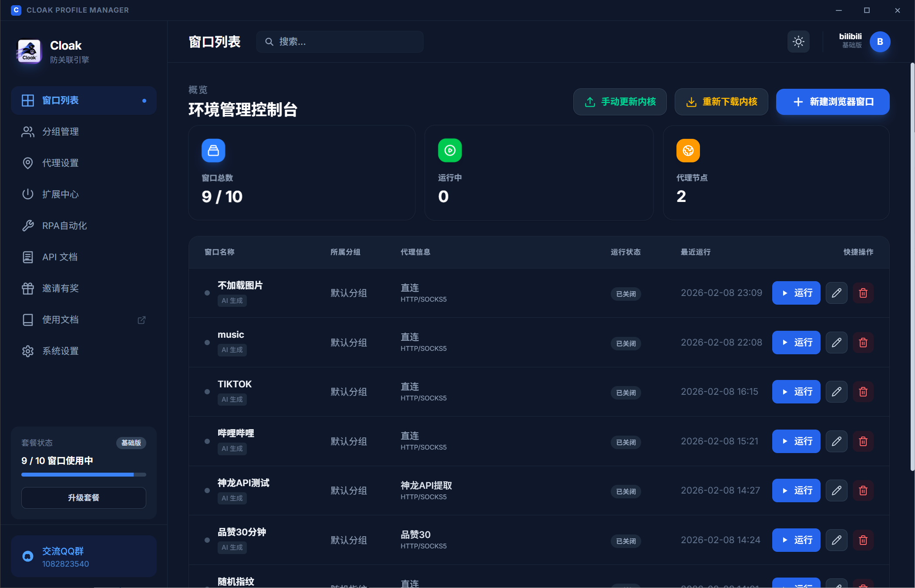Edit the 哔哩哔哩 window with pencil icon

coord(836,441)
